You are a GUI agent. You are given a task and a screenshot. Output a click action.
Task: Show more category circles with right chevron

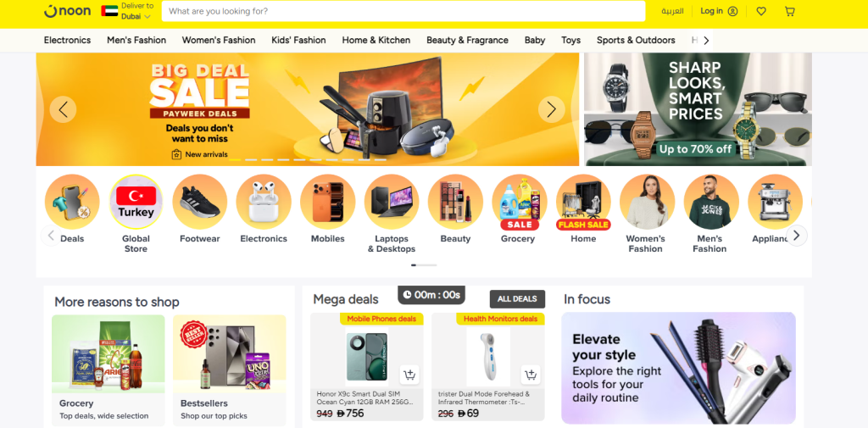797,236
